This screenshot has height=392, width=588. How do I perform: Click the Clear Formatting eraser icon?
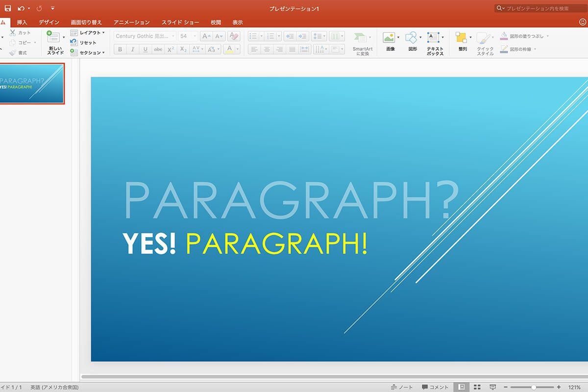pyautogui.click(x=234, y=36)
